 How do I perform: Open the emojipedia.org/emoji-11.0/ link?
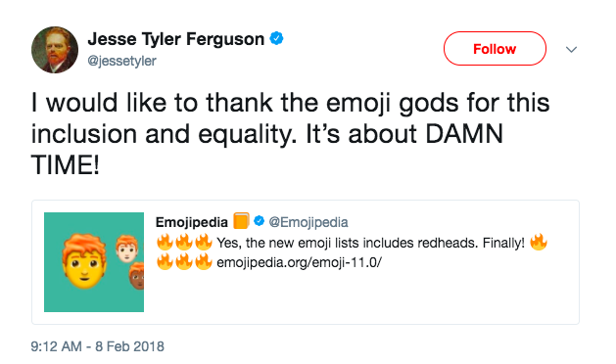299,262
